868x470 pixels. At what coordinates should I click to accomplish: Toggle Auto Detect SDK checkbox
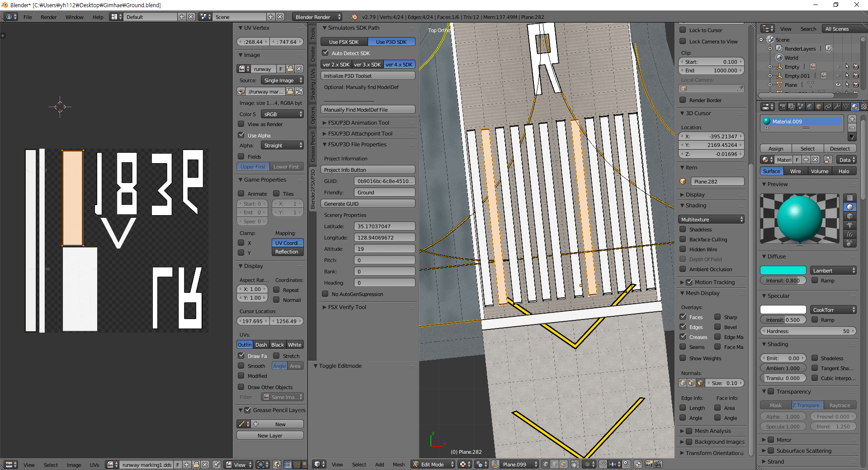(x=326, y=53)
